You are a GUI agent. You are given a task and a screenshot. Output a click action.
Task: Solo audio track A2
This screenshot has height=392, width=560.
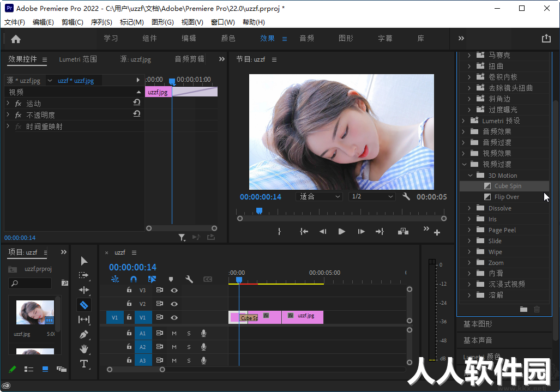pyautogui.click(x=189, y=347)
